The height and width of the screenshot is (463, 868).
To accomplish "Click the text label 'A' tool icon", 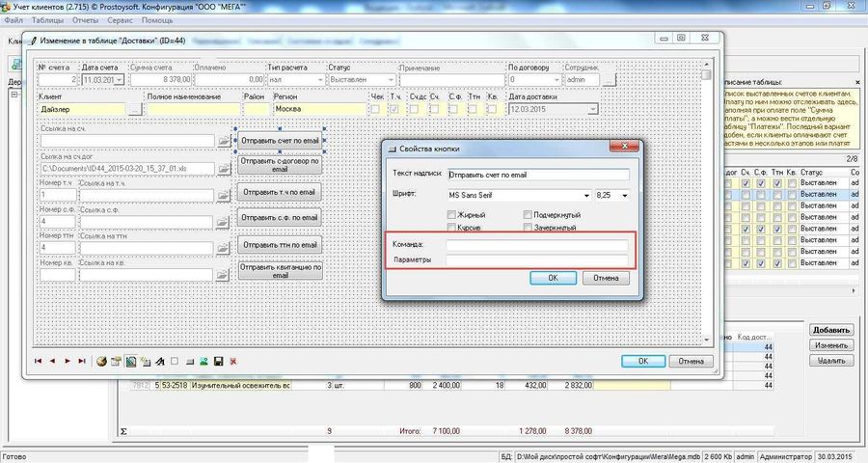I will click(160, 362).
